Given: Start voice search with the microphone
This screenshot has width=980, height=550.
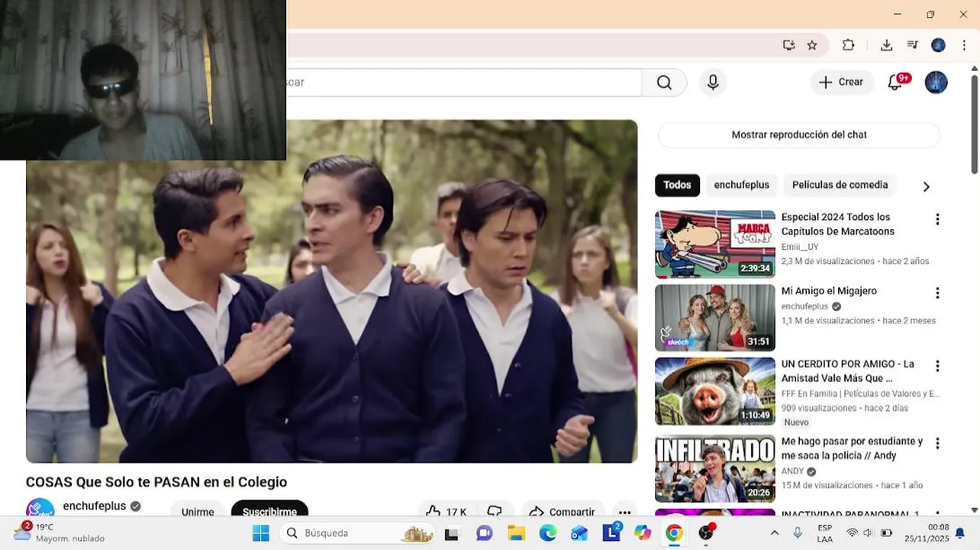Looking at the screenshot, I should click(x=713, y=82).
